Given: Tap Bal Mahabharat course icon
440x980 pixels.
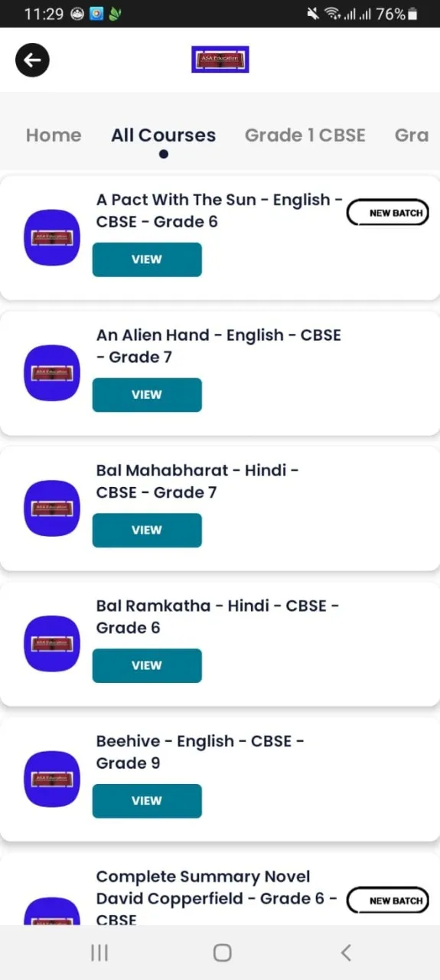Looking at the screenshot, I should click(52, 508).
